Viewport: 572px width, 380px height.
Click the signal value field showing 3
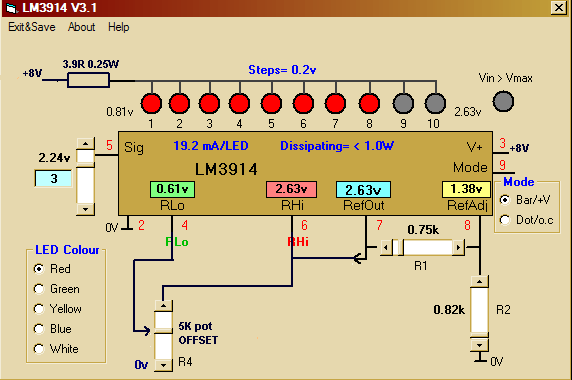pyautogui.click(x=53, y=179)
